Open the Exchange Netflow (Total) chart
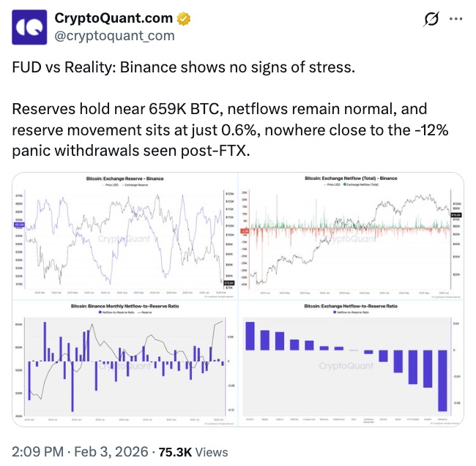Viewport: 476px width, 466px height. pos(352,234)
